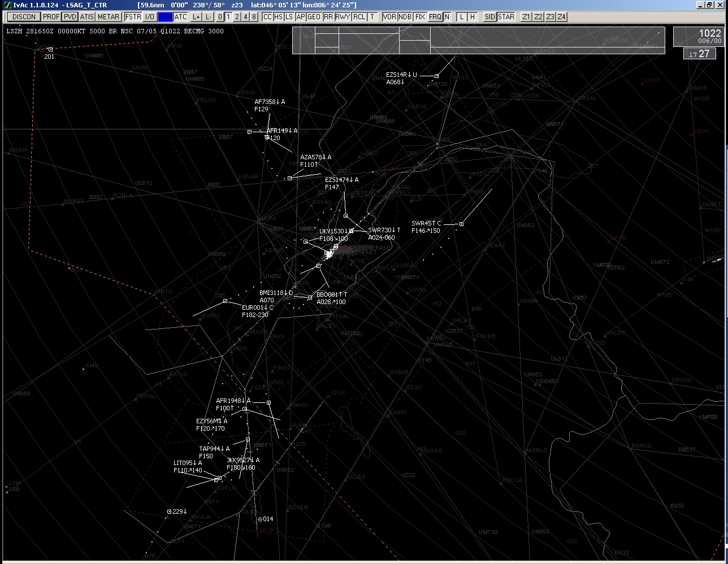Toggle the FSTR flight strip panel

coord(133,17)
